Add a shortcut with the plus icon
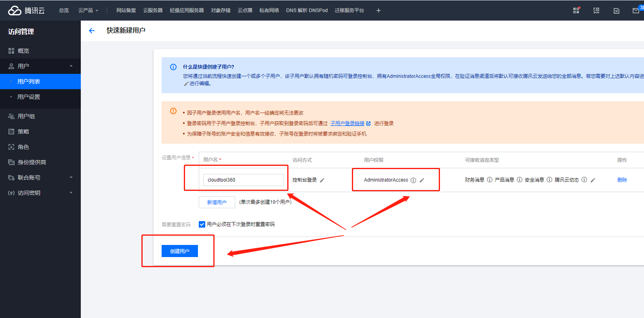 coord(379,10)
